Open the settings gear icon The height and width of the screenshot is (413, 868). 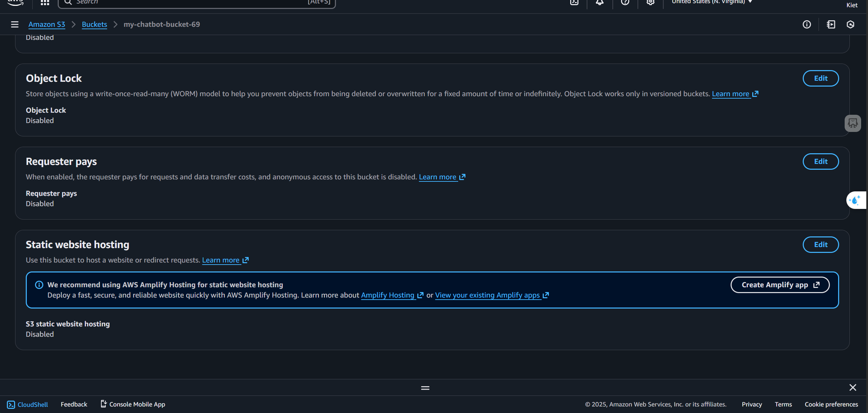tap(650, 3)
